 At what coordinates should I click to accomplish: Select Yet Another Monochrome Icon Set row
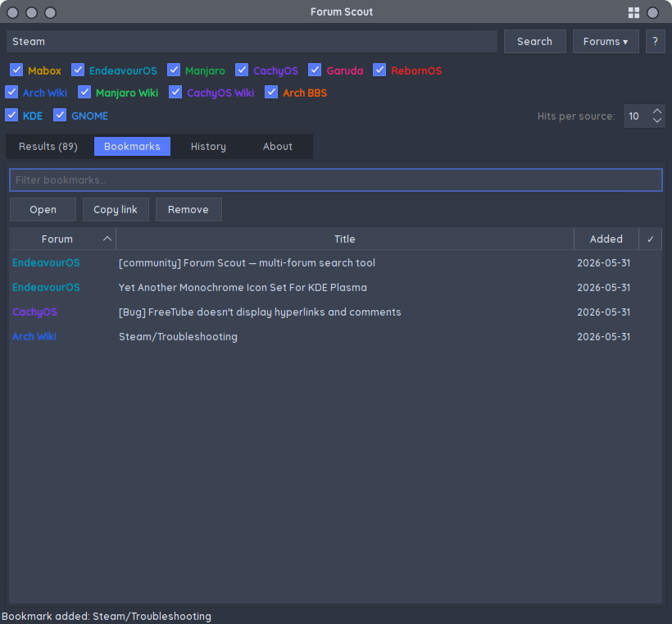point(335,287)
